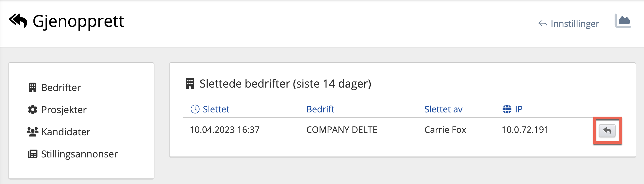Viewport: 644px width, 184px height.
Task: Click the restore button for COMPANY DELTE
Action: [607, 131]
